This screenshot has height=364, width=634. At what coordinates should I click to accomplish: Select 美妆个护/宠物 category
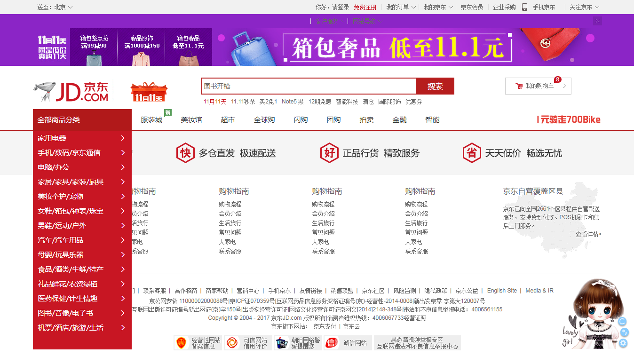coord(60,196)
